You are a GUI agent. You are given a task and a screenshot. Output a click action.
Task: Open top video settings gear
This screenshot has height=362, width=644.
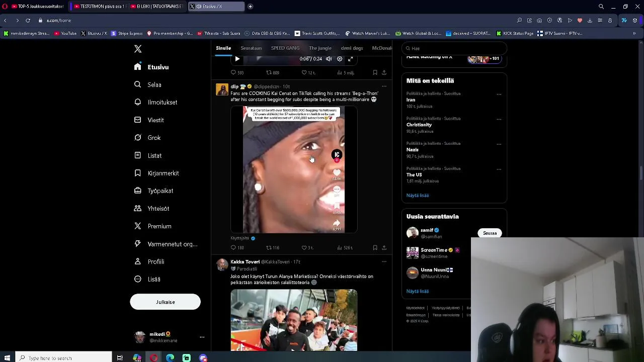pyautogui.click(x=340, y=59)
